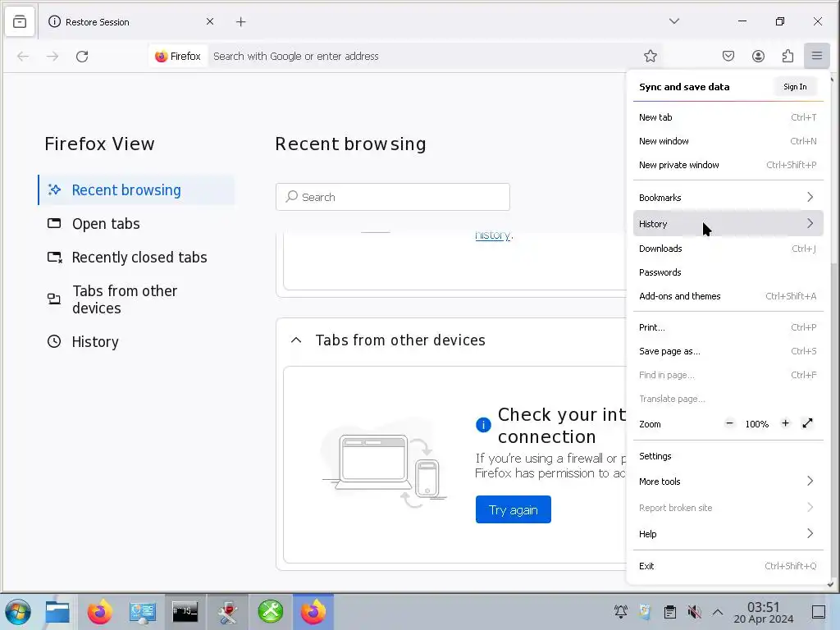Reload the current page
This screenshot has width=840, height=630.
point(82,57)
